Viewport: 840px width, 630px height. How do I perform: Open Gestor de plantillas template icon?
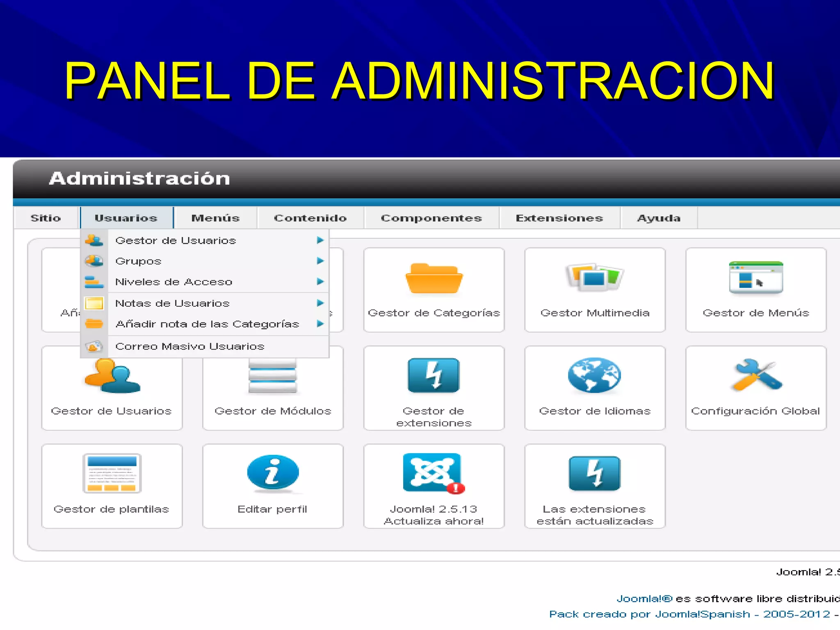point(112,473)
